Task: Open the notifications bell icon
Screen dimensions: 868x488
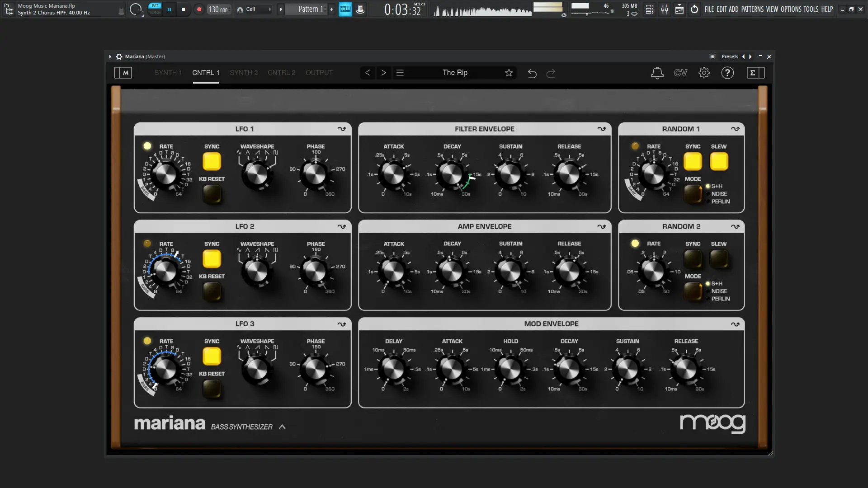Action: [x=657, y=73]
